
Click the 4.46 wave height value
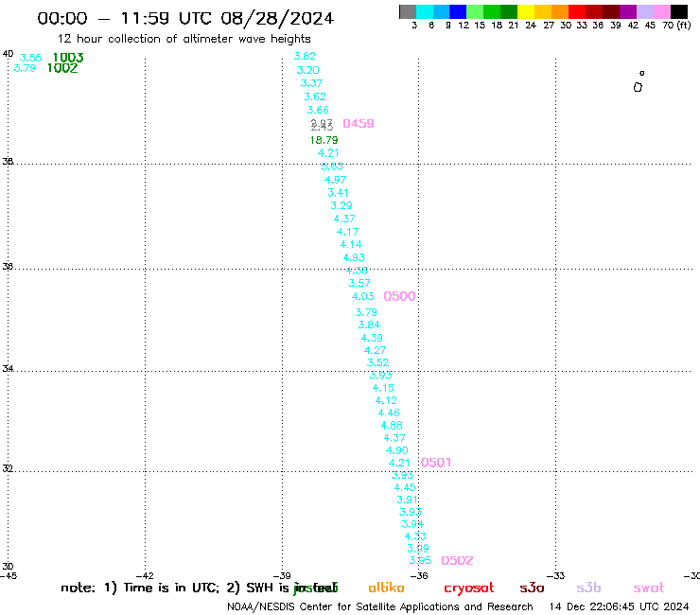389,413
